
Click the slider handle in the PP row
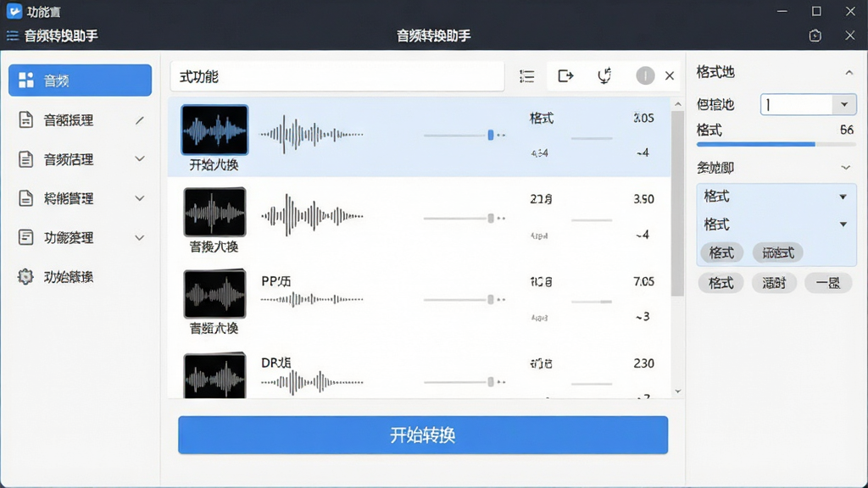(491, 300)
